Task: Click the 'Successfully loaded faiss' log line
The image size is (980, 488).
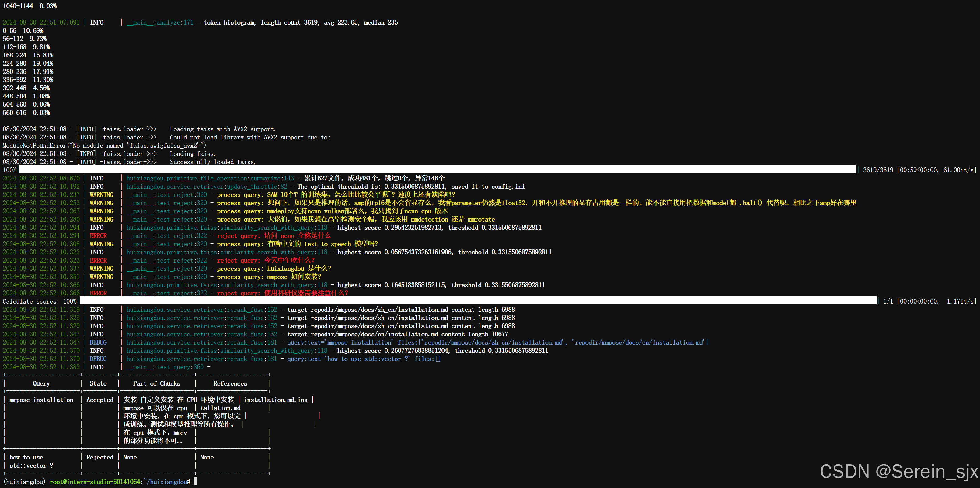Action: [212, 162]
